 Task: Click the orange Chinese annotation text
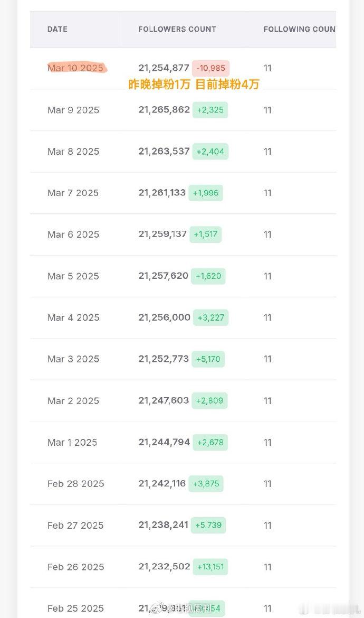point(194,85)
